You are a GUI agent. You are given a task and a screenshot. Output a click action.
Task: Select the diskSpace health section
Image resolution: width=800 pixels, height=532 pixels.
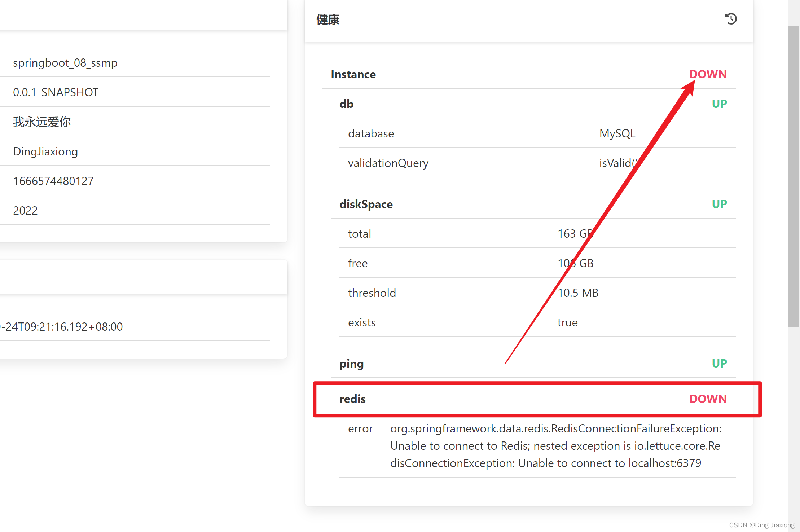click(366, 204)
